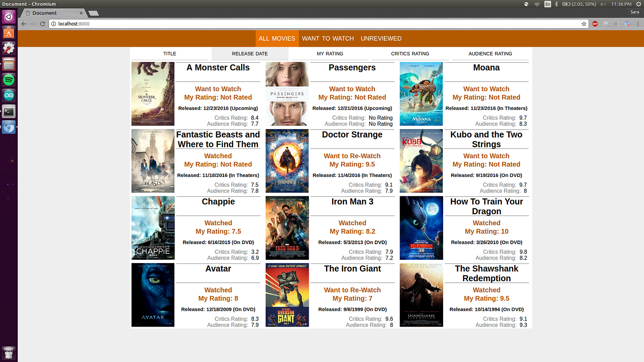Open the system power gear menu
Viewport: 644px width, 362px height.
coord(638,4)
